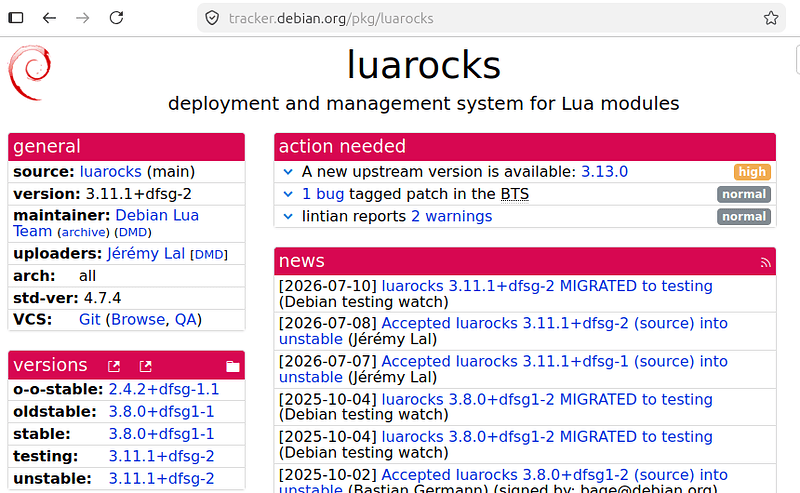
Task: Click the package description subtitle text
Action: (x=423, y=104)
